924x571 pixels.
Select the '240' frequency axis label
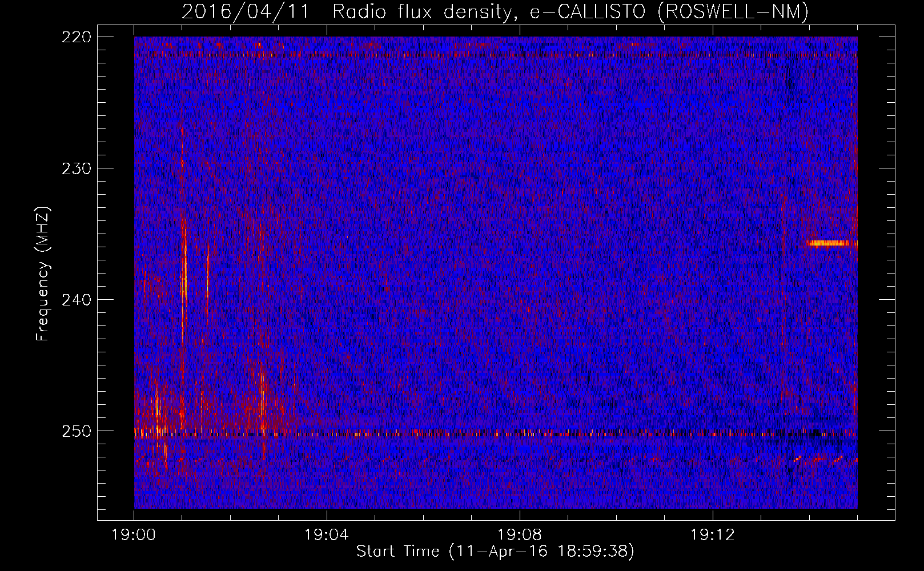pyautogui.click(x=76, y=300)
